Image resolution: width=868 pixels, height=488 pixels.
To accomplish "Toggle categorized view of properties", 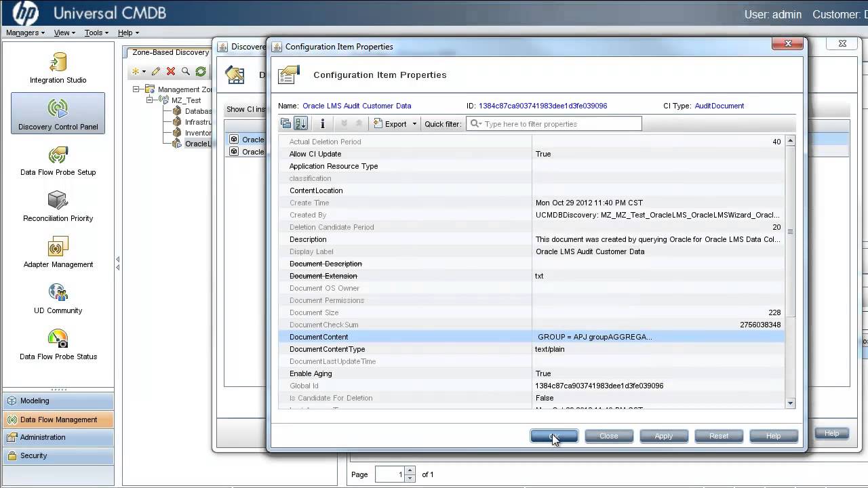I will 285,123.
